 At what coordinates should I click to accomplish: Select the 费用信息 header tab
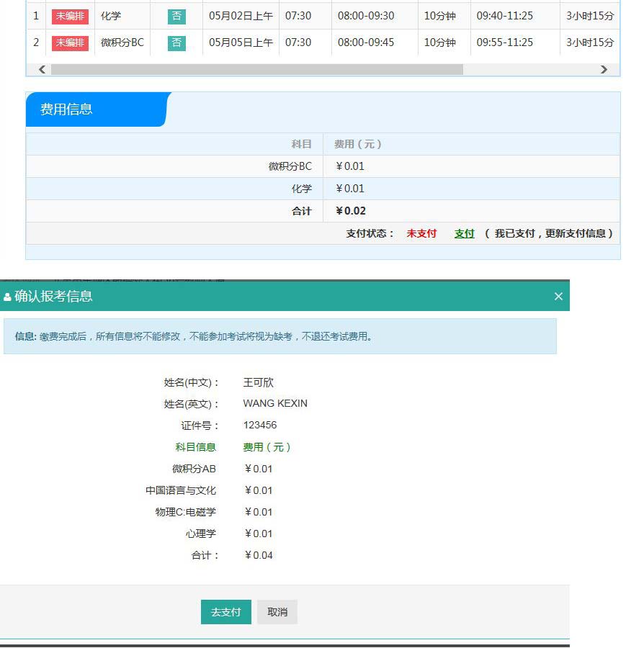pos(96,109)
